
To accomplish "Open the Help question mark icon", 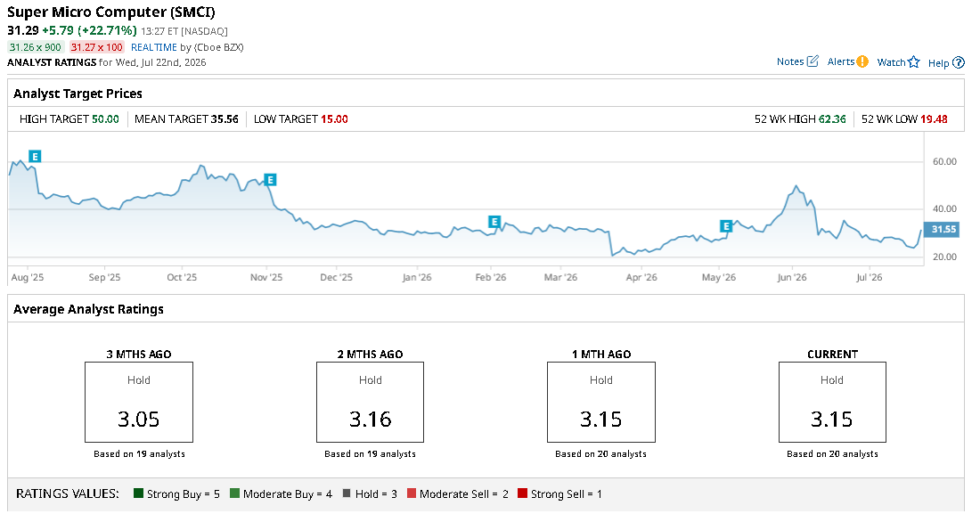I will click(x=959, y=62).
